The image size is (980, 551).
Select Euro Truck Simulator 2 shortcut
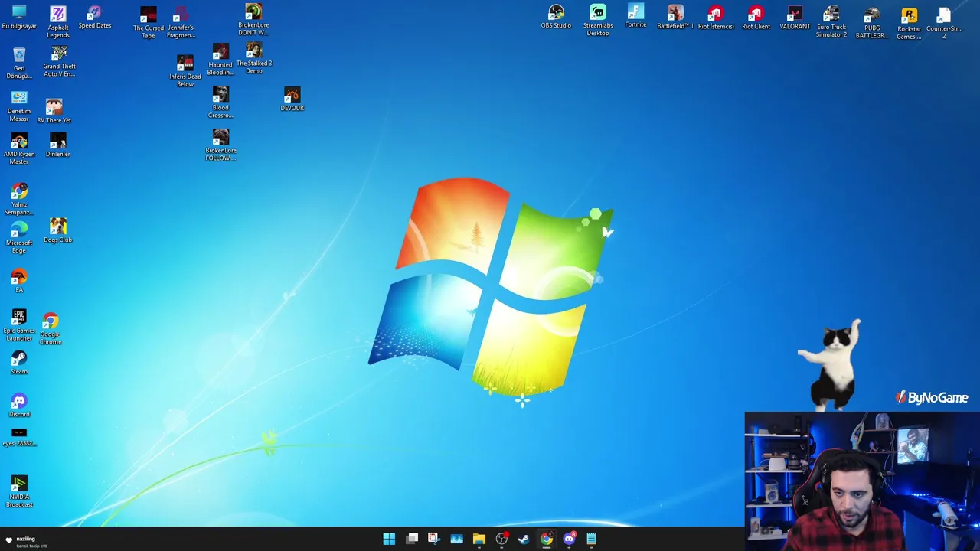[x=831, y=22]
